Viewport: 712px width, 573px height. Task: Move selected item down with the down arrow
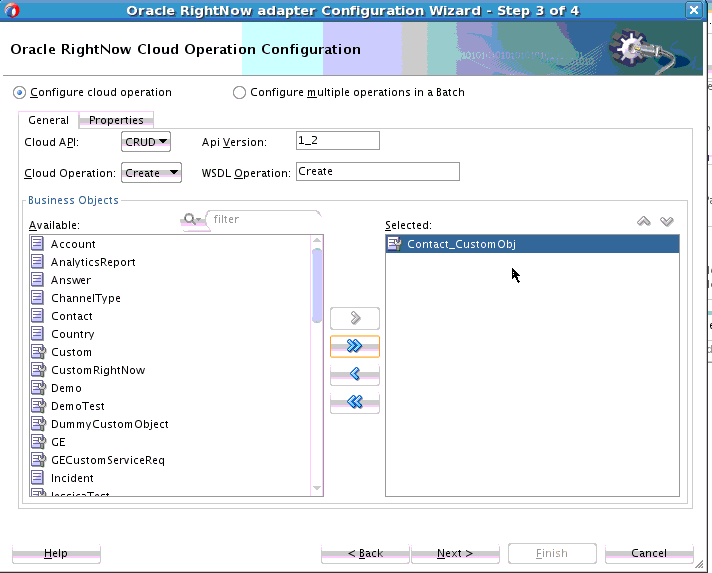point(667,222)
